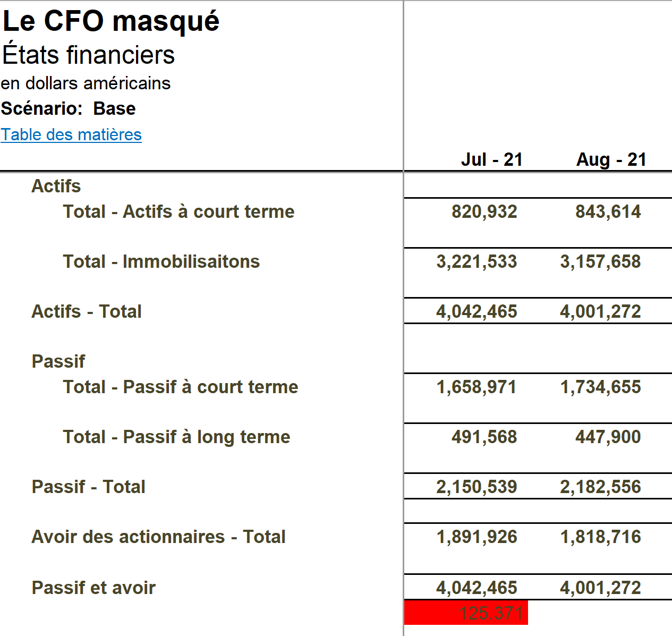Select Avoir des actionnaires - Total label
The image size is (672, 636).
click(x=158, y=537)
